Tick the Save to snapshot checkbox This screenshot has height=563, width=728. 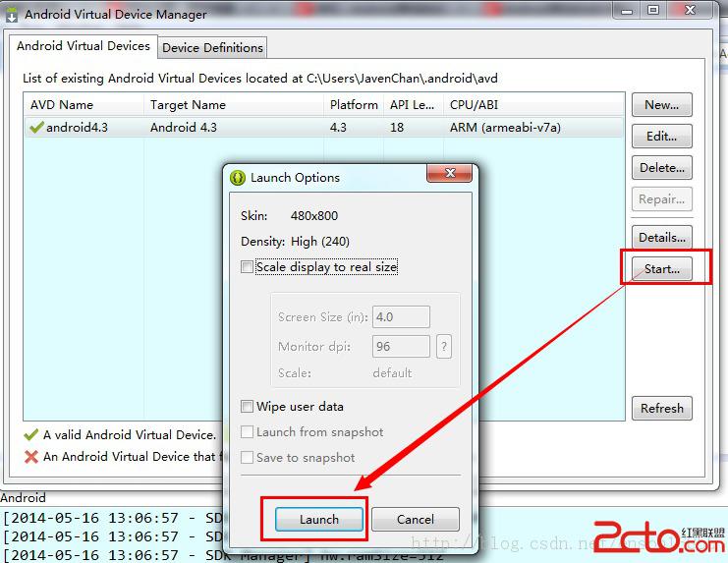247,458
